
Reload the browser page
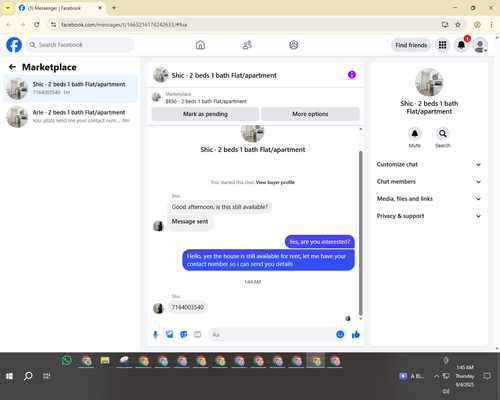coord(37,25)
